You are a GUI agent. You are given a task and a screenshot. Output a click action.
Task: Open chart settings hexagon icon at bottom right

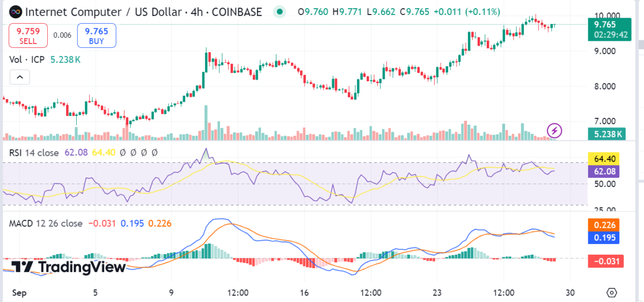[611, 293]
